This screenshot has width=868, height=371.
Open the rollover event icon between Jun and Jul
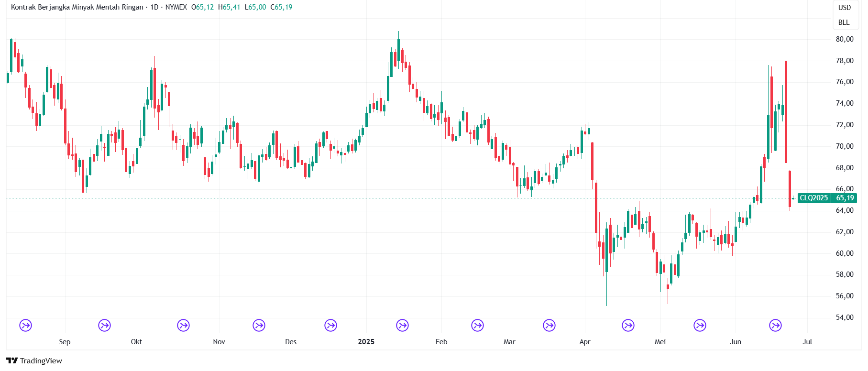[775, 326]
